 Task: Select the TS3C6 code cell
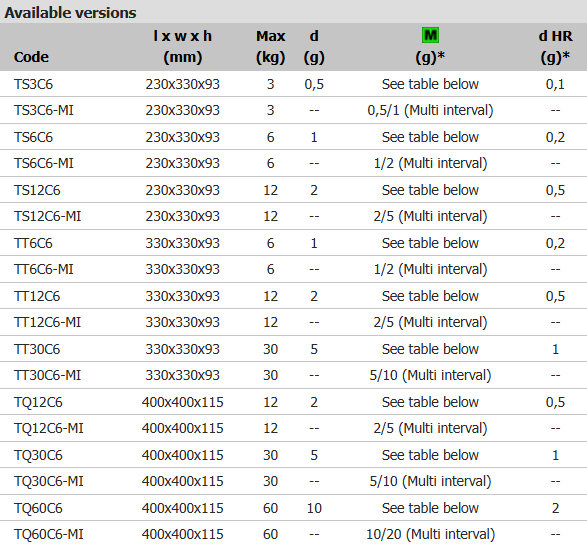coord(33,84)
